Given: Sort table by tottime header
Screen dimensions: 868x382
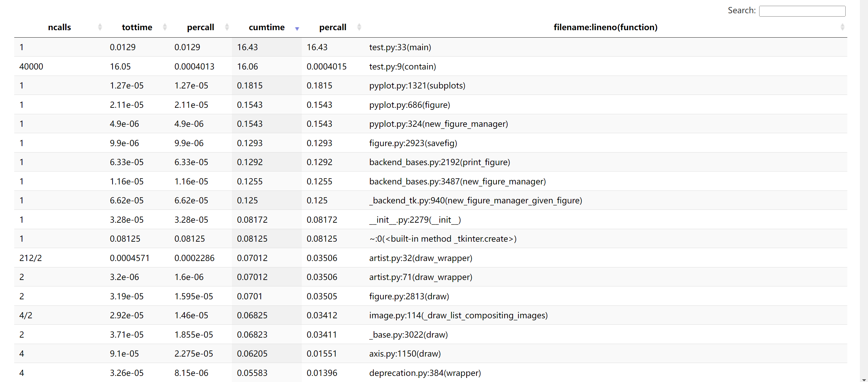Looking at the screenshot, I should pos(137,27).
